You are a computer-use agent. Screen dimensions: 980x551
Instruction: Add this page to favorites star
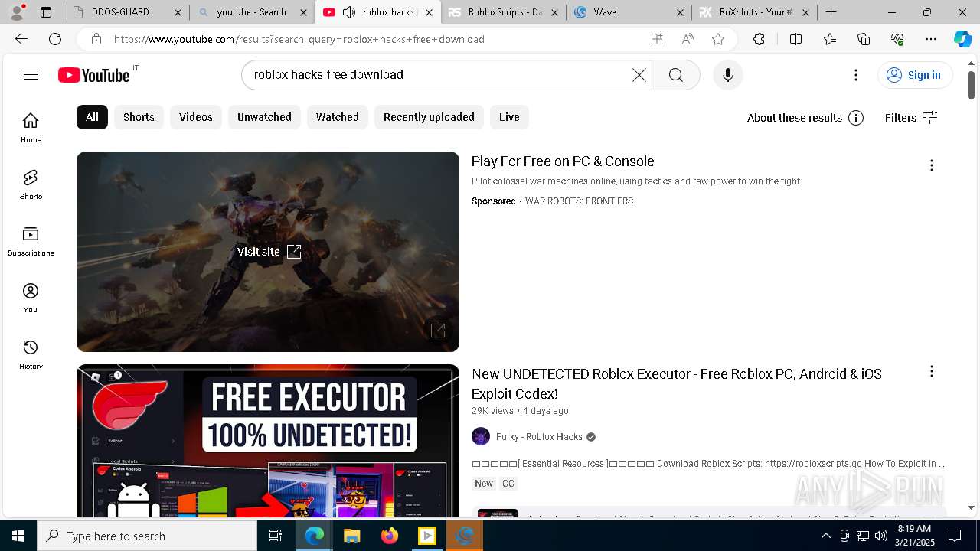pyautogui.click(x=717, y=39)
